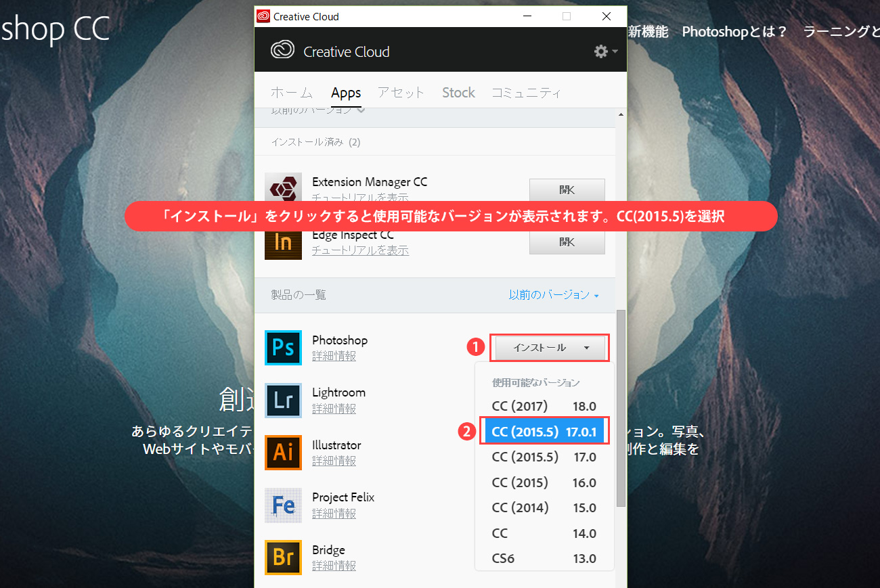Click the Extension Manager CC name
This screenshot has width=880, height=588.
370,182
